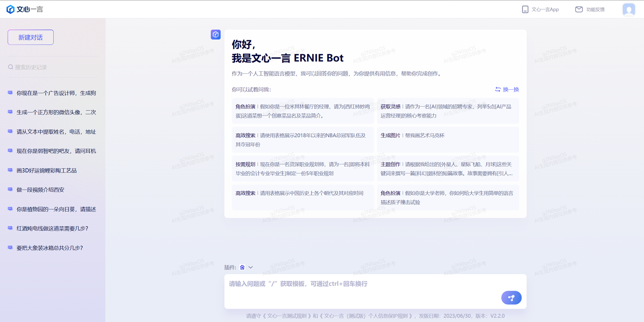Open 文心一言测试规则 link
Image resolution: width=644 pixels, height=322 pixels.
pos(287,316)
